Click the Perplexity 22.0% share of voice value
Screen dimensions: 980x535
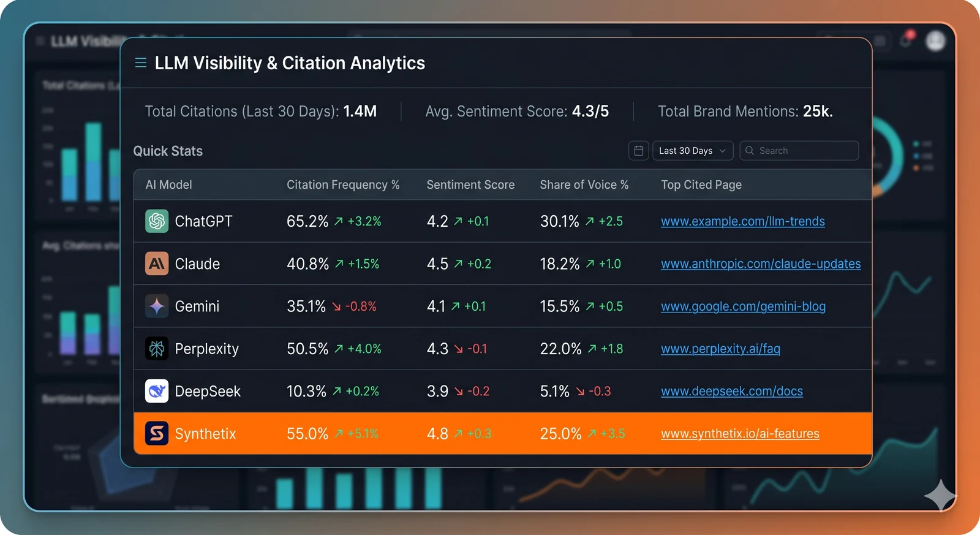click(x=560, y=349)
